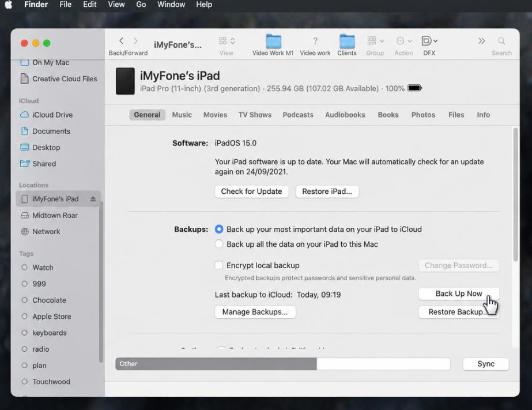Open the Clients folder in the toolbar
The width and height of the screenshot is (532, 410).
tap(347, 41)
